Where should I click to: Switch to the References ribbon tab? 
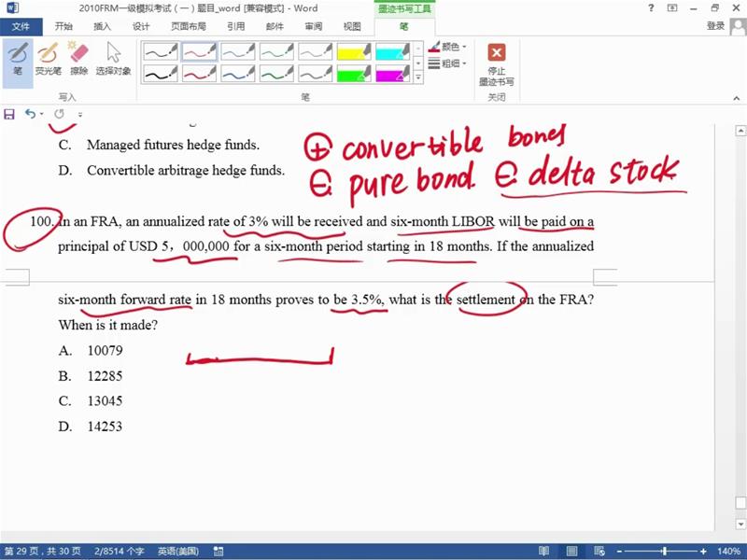(236, 27)
